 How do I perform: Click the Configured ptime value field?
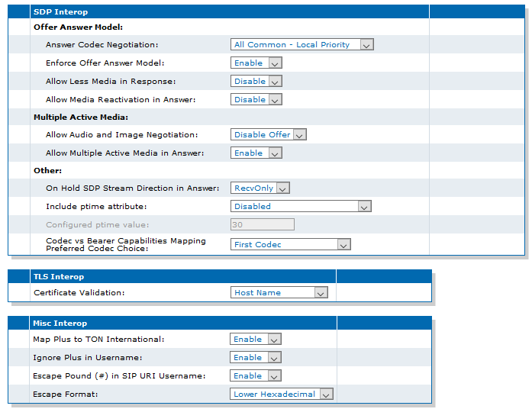(263, 224)
